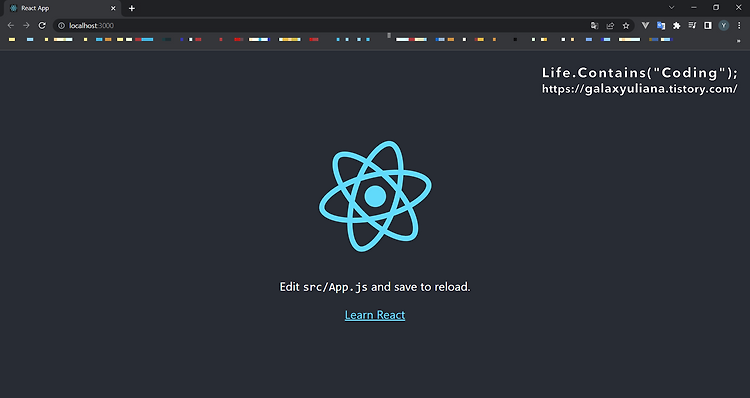The width and height of the screenshot is (750, 398).
Task: Toggle the browser side panel
Action: 708,25
